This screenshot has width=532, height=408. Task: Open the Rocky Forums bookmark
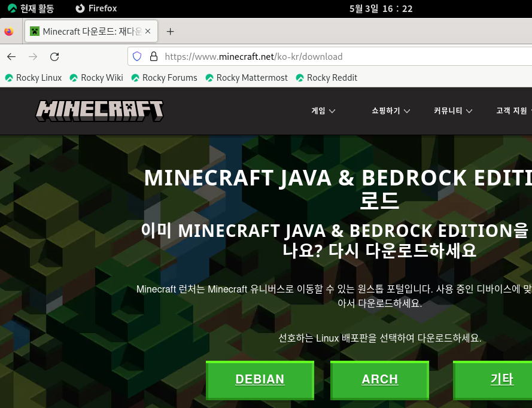[x=164, y=78]
